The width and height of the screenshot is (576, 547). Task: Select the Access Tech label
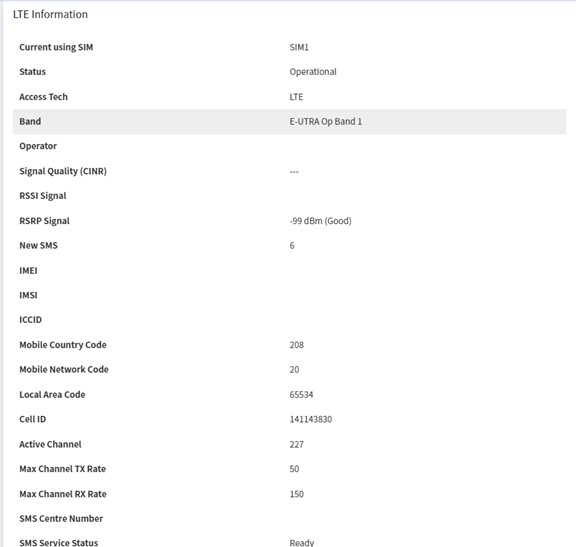pos(43,97)
